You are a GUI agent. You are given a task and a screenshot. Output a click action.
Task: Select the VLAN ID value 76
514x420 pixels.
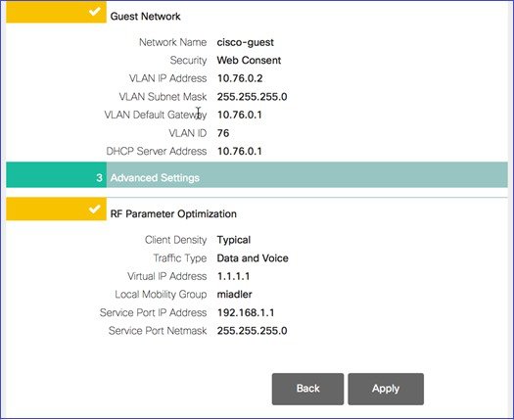coord(223,133)
